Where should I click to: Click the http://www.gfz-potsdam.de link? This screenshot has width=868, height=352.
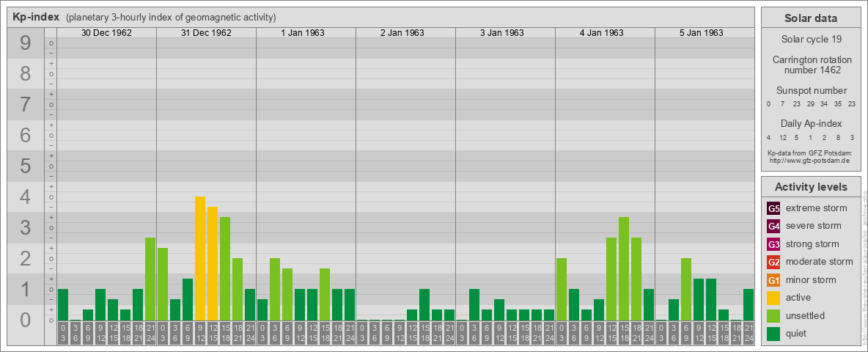811,160
